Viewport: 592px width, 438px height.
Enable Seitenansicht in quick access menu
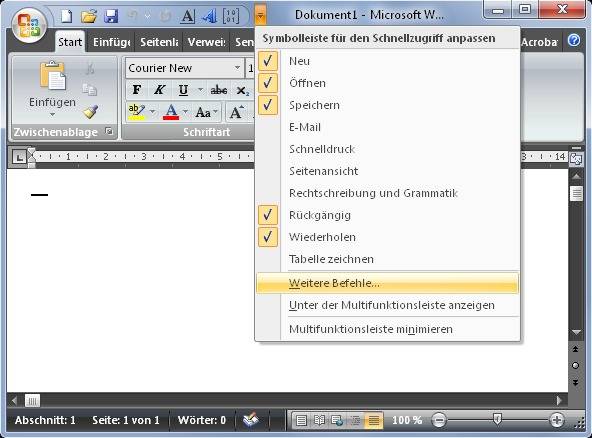pos(387,171)
